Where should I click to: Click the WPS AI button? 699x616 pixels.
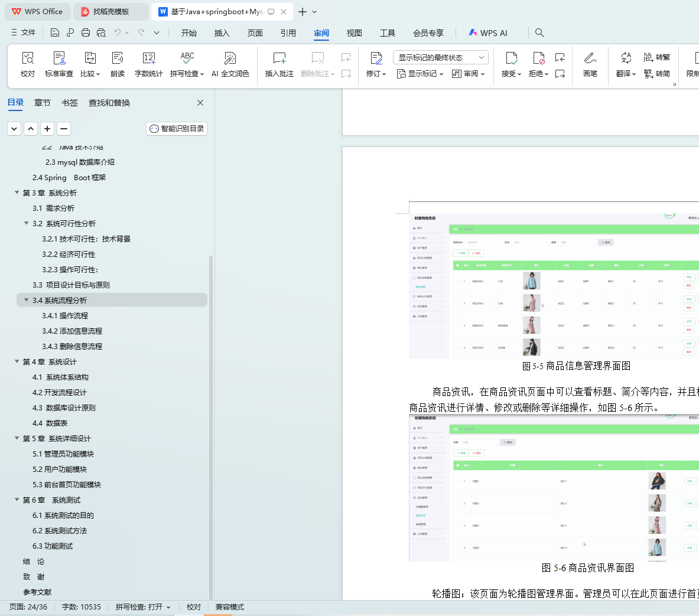[x=487, y=33]
